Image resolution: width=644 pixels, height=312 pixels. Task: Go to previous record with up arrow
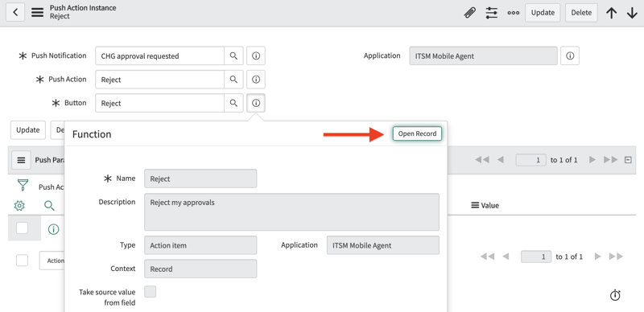tap(612, 13)
